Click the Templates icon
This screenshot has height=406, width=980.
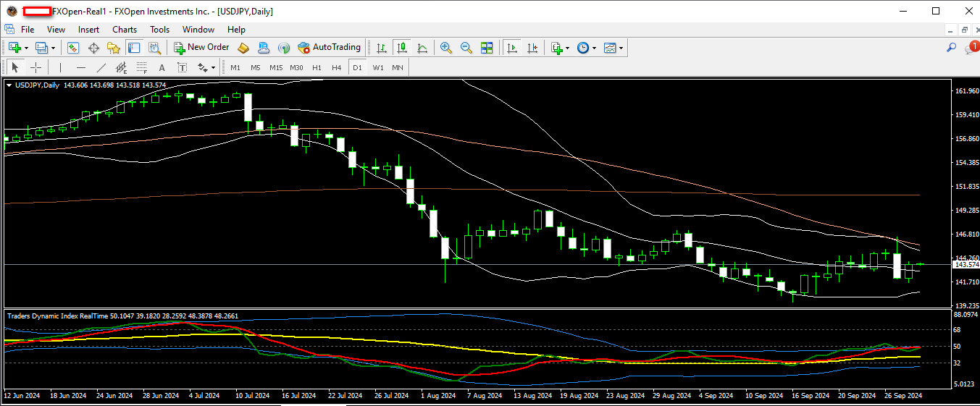610,48
